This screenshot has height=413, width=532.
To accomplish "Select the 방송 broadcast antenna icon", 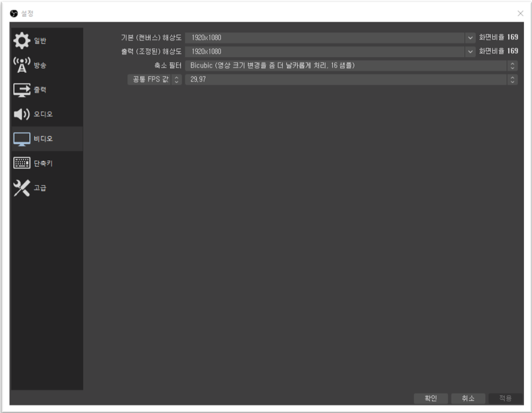I will click(x=22, y=65).
